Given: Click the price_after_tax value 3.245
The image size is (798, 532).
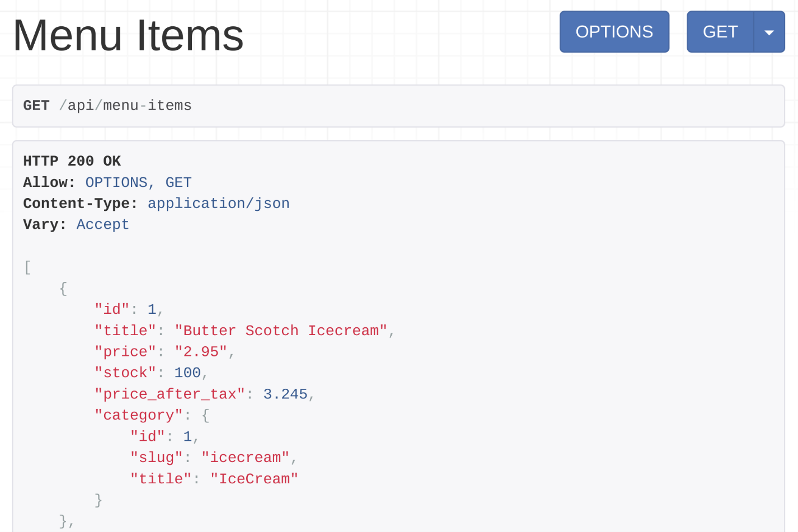Looking at the screenshot, I should click(285, 394).
